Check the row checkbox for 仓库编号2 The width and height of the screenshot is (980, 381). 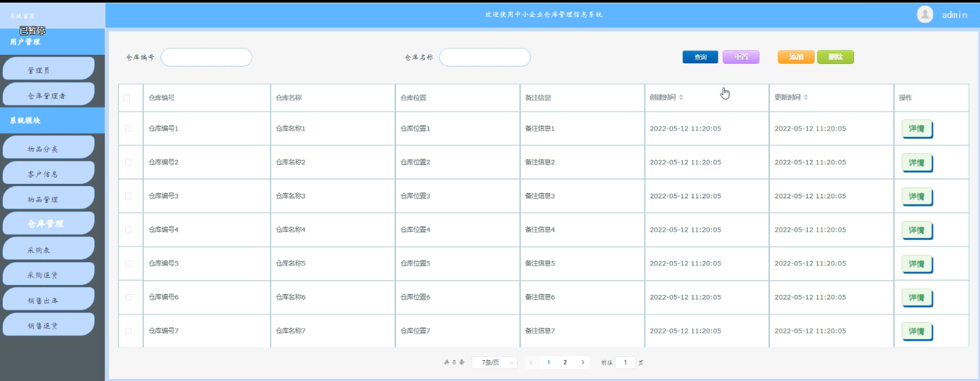[x=128, y=162]
